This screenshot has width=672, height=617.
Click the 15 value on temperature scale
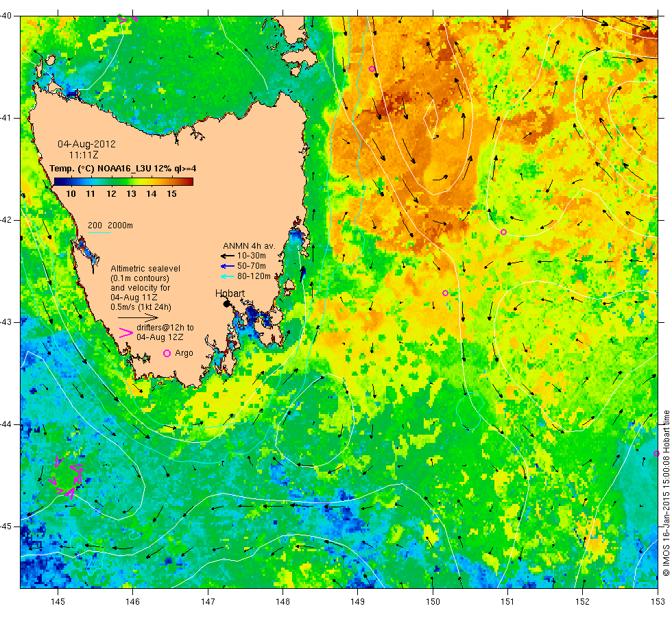(171, 193)
